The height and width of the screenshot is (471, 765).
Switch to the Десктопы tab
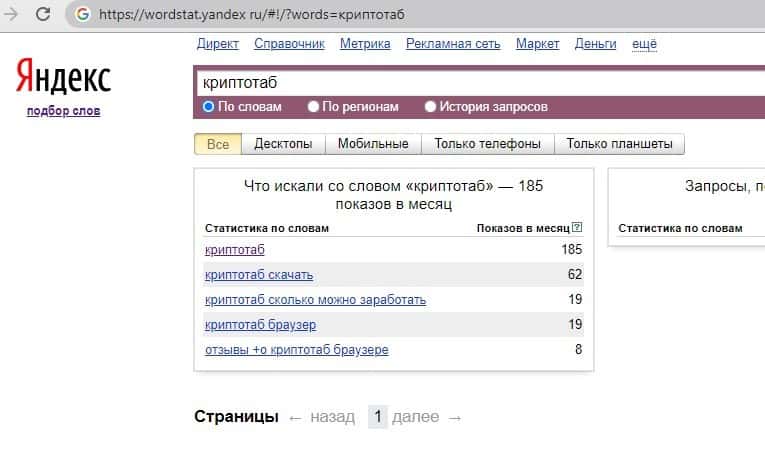pyautogui.click(x=283, y=144)
